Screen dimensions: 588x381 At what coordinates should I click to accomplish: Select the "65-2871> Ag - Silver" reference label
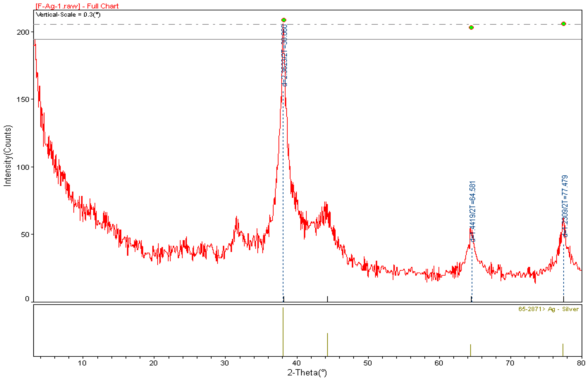548,309
